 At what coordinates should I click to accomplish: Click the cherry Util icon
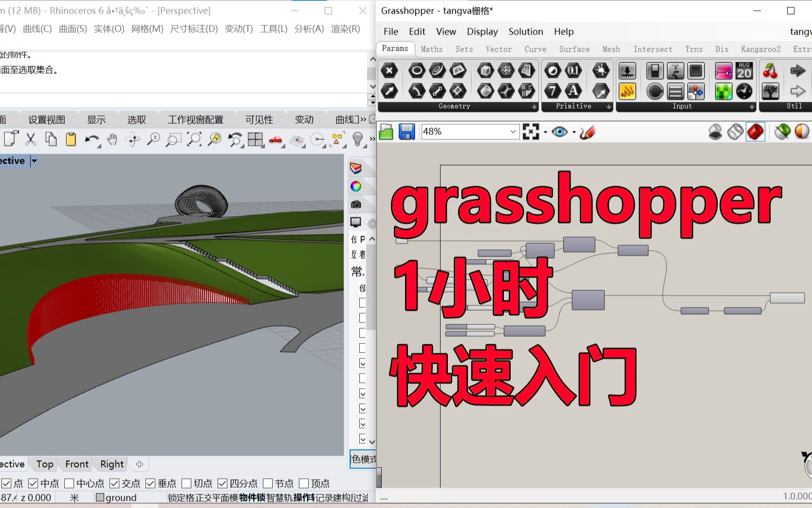[770, 71]
